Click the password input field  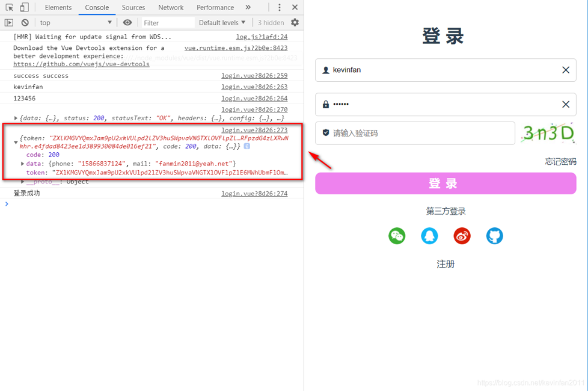pos(446,104)
